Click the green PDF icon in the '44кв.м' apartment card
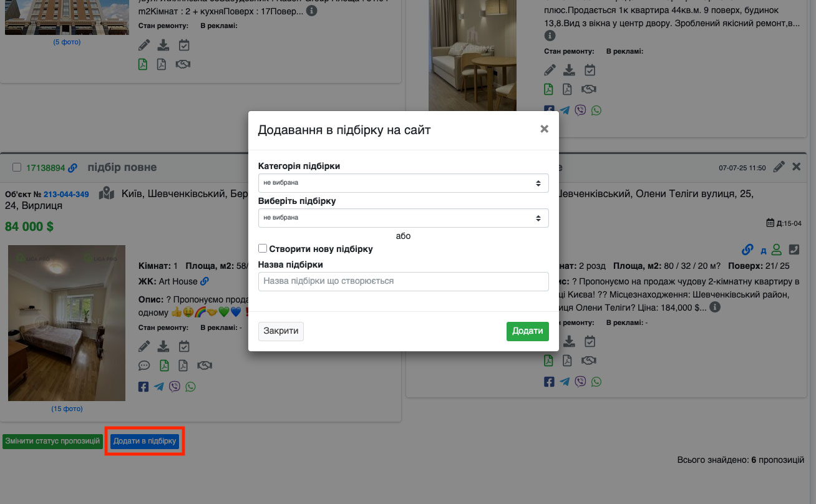Screen dimensions: 816x504 (548, 89)
